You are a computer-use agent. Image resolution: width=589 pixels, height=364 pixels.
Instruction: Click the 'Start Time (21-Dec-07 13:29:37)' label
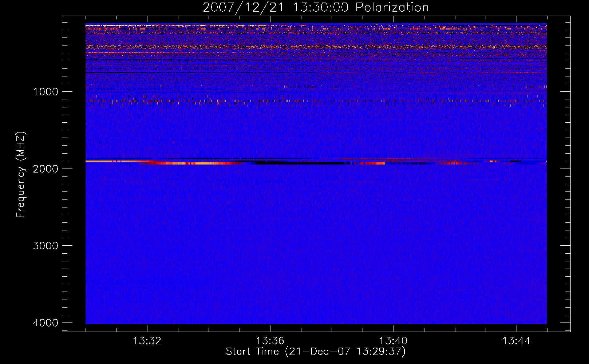coord(316,352)
